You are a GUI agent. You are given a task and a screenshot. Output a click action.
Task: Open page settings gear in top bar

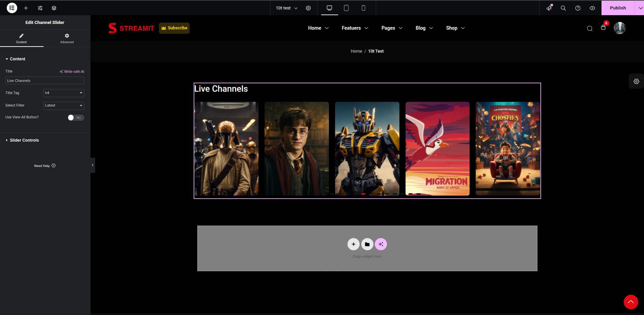pos(308,8)
